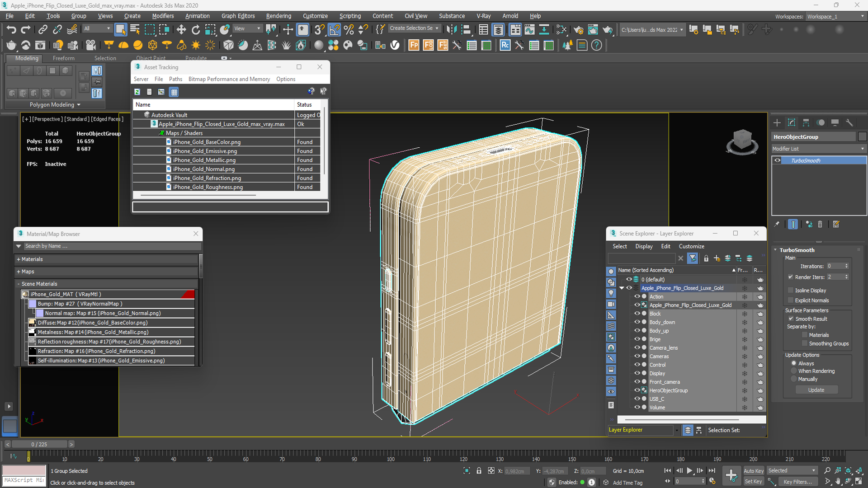Open the Utilities wrench panel tab
868x488 pixels.
[849, 122]
